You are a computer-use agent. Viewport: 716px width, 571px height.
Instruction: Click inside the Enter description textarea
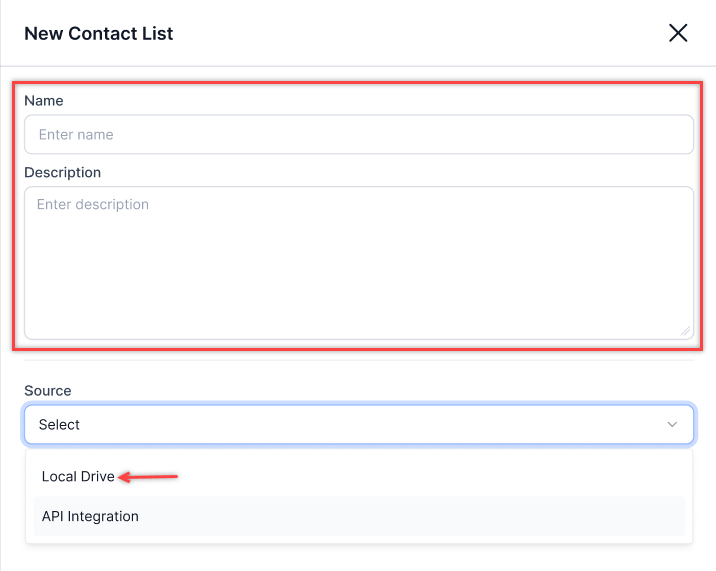[x=359, y=263]
